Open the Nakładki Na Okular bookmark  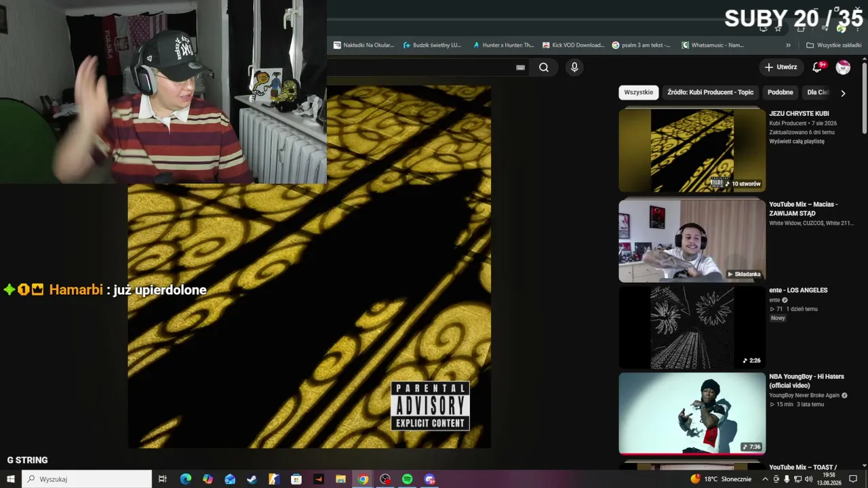point(363,45)
